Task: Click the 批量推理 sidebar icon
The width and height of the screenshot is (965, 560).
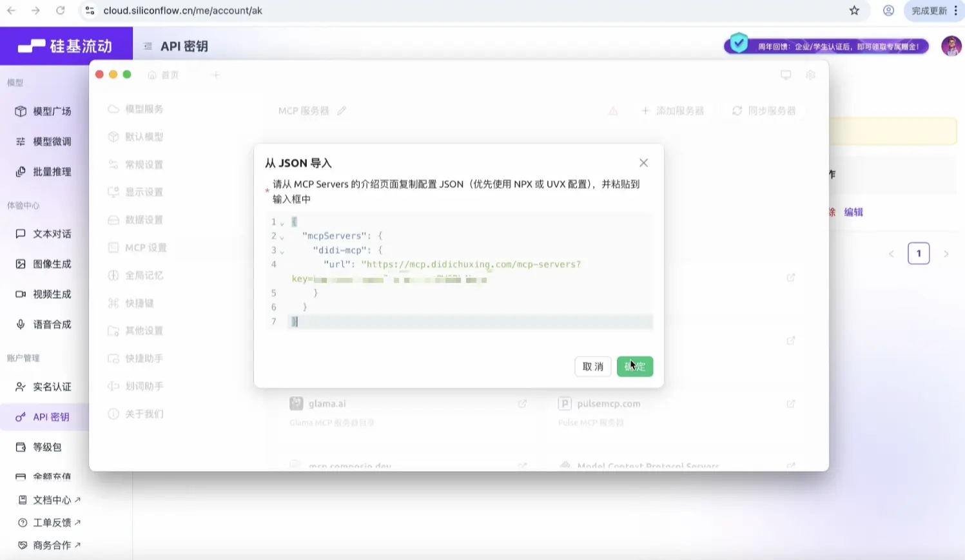Action: [21, 172]
